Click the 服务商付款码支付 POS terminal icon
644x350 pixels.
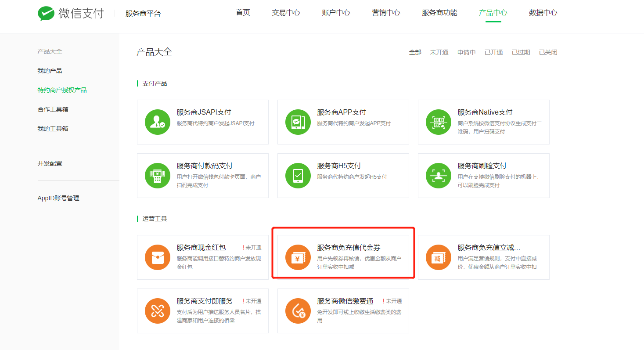(x=158, y=176)
